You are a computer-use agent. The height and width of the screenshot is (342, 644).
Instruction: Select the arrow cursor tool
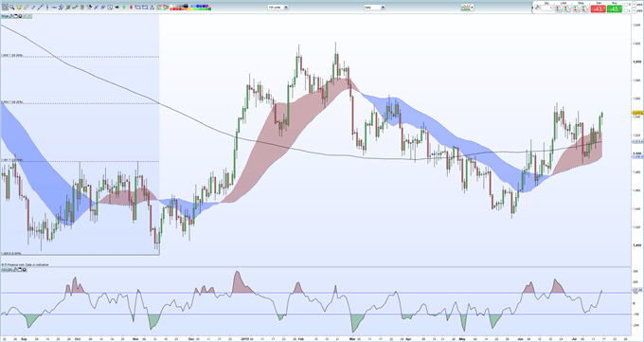tap(5, 7)
